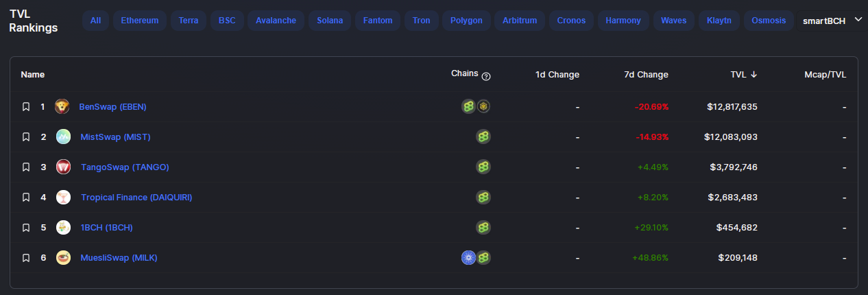Image resolution: width=868 pixels, height=295 pixels.
Task: Select the Fantom chain filter
Action: (x=378, y=21)
